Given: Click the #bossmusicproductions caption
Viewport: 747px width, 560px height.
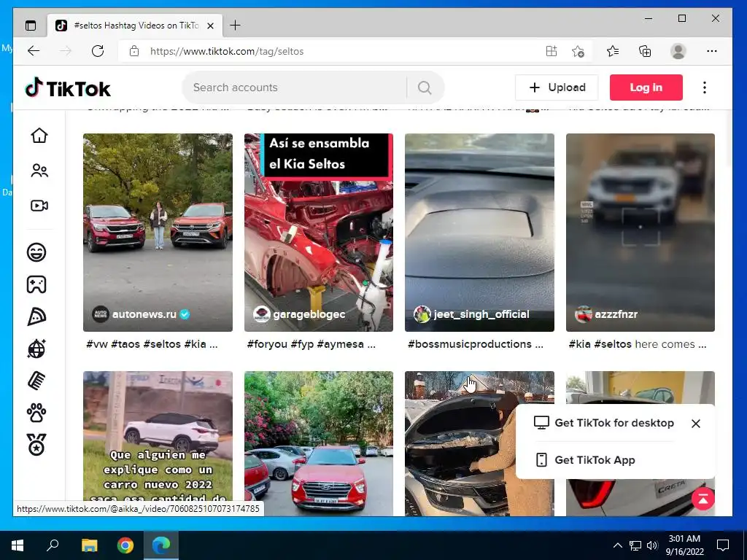Looking at the screenshot, I should tap(476, 344).
